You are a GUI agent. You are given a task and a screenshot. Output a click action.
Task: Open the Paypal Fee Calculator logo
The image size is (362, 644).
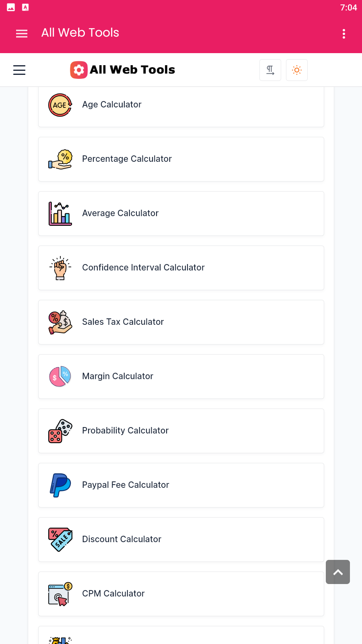pyautogui.click(x=60, y=485)
